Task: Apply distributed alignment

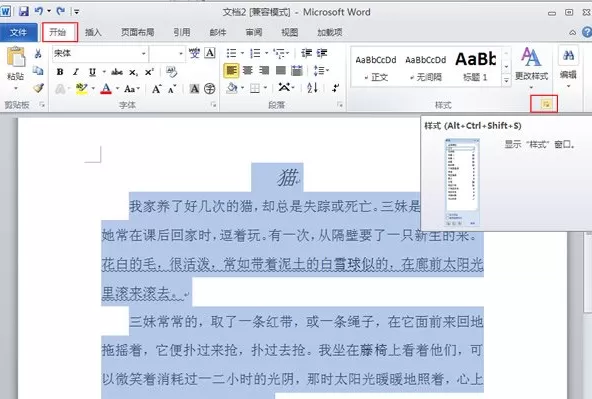Action: coord(297,71)
